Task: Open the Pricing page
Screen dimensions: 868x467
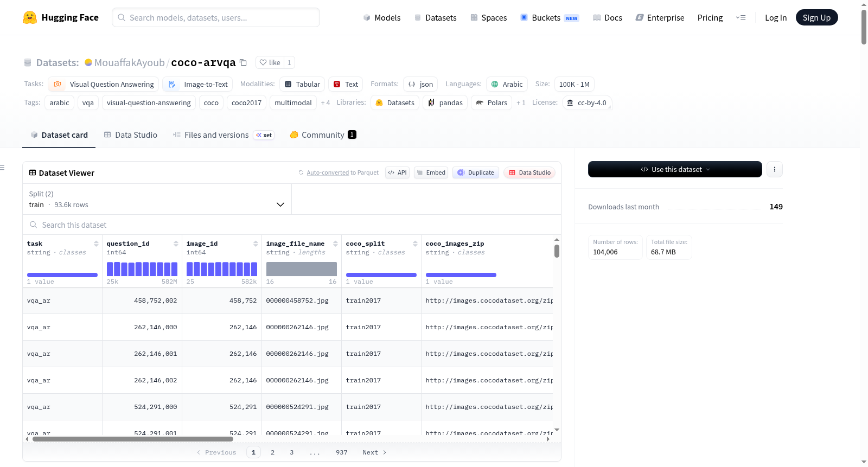Action: (710, 17)
